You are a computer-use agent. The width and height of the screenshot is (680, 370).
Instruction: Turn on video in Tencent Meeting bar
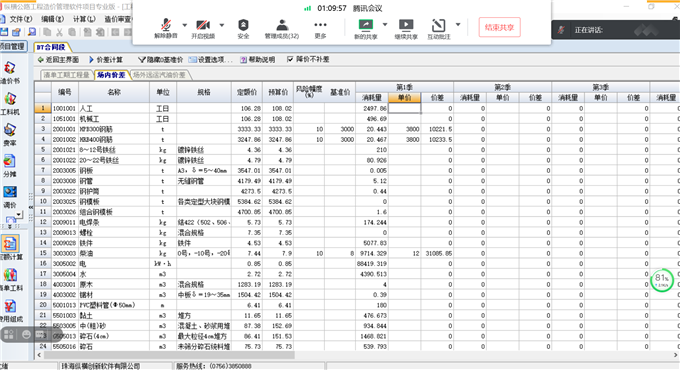[x=203, y=29]
